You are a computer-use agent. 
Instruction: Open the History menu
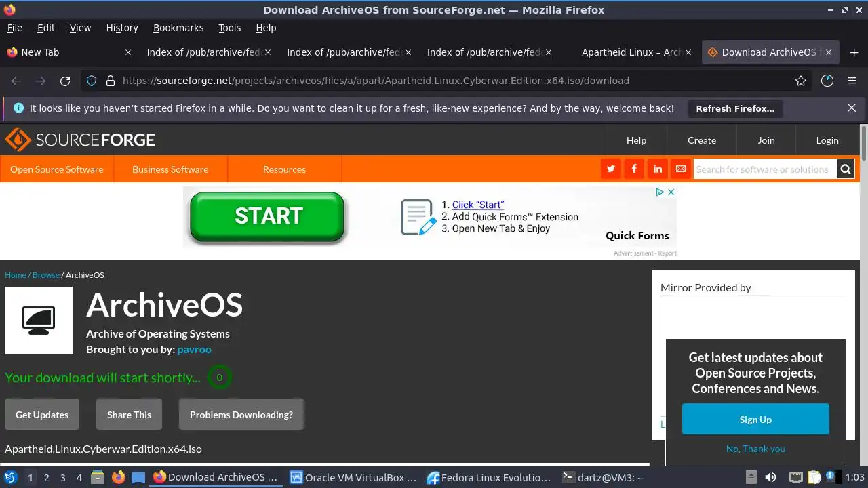(x=122, y=28)
